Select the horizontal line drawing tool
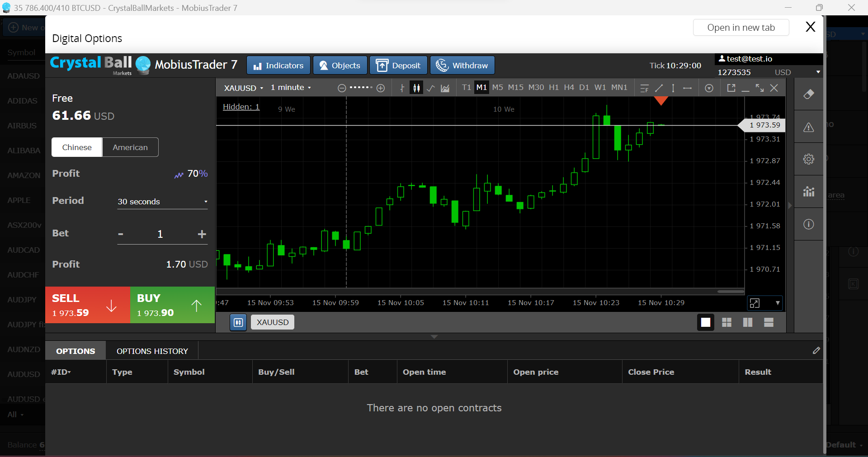 coord(688,88)
